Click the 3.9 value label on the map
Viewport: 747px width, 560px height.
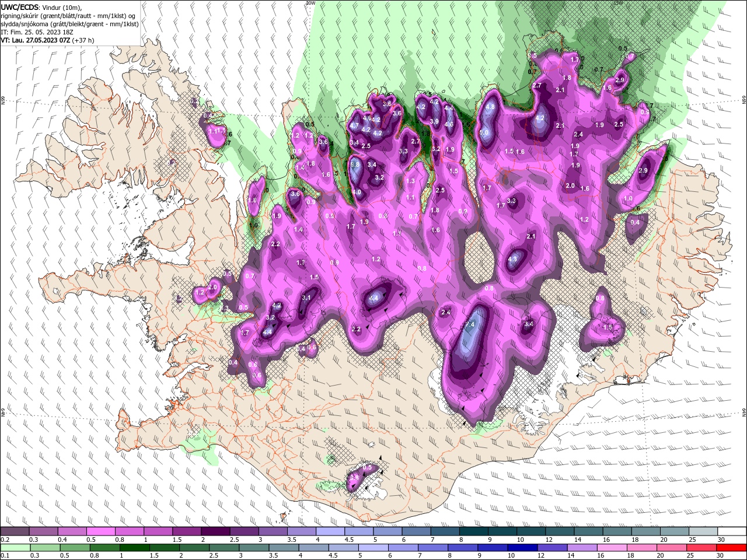[x=434, y=121]
